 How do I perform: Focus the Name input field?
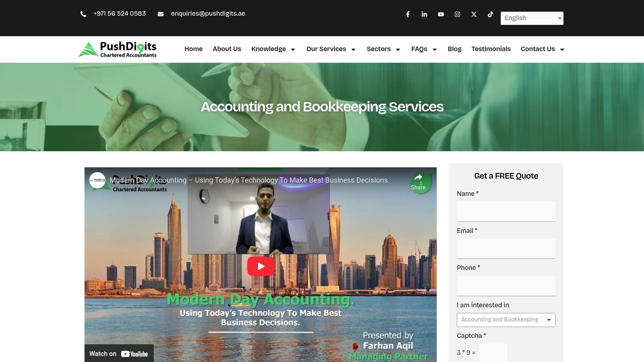(x=506, y=212)
